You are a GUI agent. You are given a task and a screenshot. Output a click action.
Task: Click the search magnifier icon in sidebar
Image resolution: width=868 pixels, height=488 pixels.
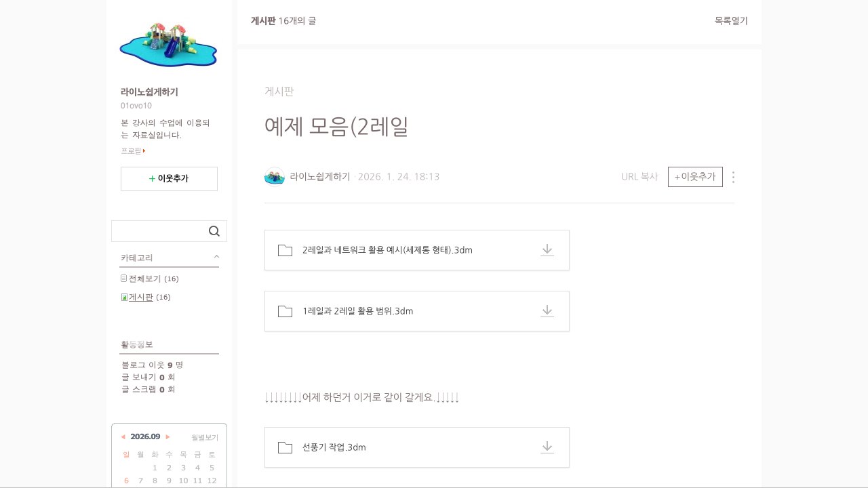(214, 231)
